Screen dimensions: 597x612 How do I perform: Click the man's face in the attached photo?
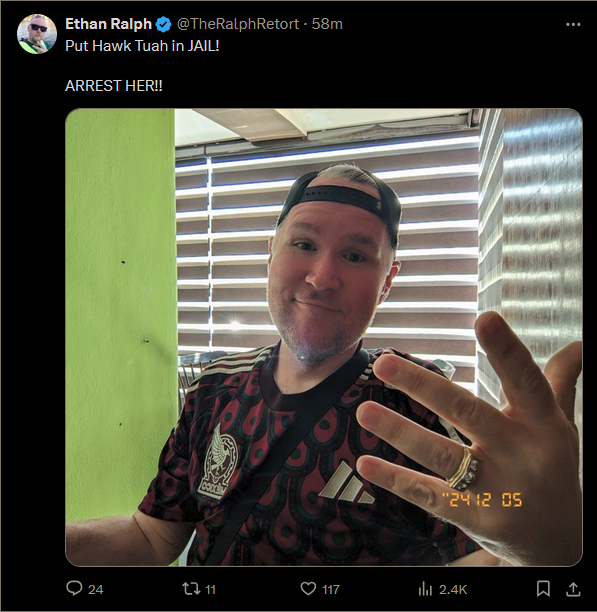[332, 273]
